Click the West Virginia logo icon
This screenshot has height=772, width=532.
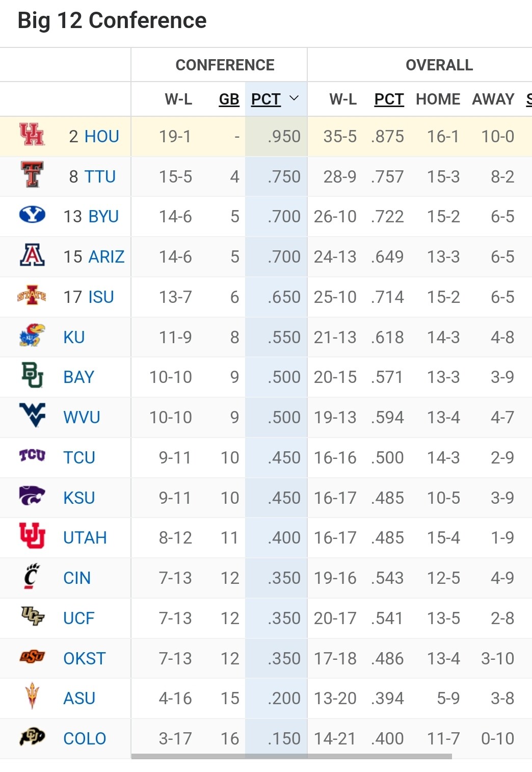(32, 415)
